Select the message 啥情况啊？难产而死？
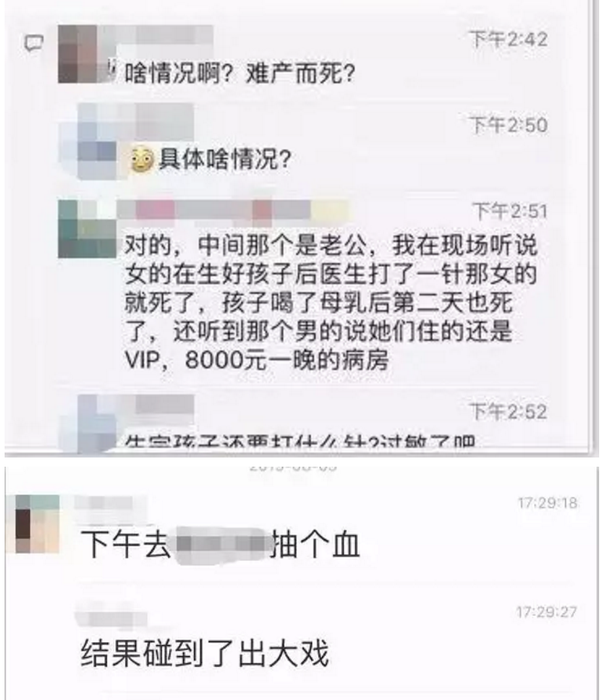This screenshot has width=601, height=700. 239,73
